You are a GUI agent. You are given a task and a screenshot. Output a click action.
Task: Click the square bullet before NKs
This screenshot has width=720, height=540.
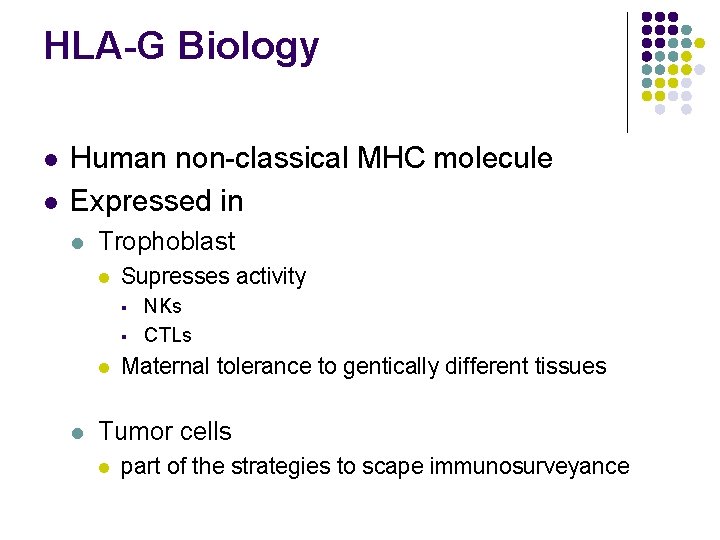coord(121,308)
